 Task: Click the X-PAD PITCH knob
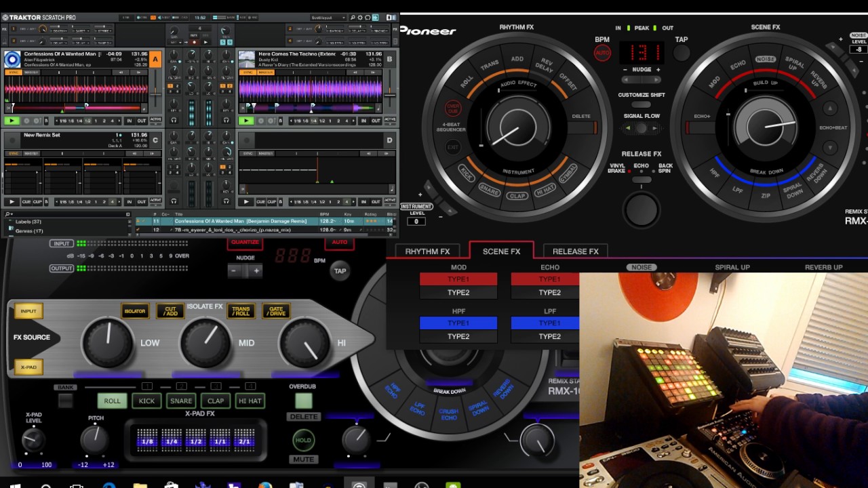[x=95, y=441]
